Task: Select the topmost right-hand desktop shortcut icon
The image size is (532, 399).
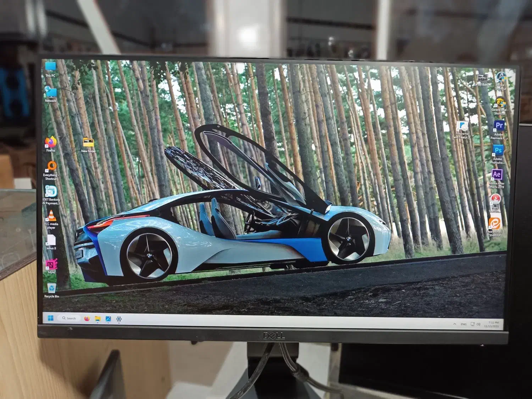Action: pos(501,81)
